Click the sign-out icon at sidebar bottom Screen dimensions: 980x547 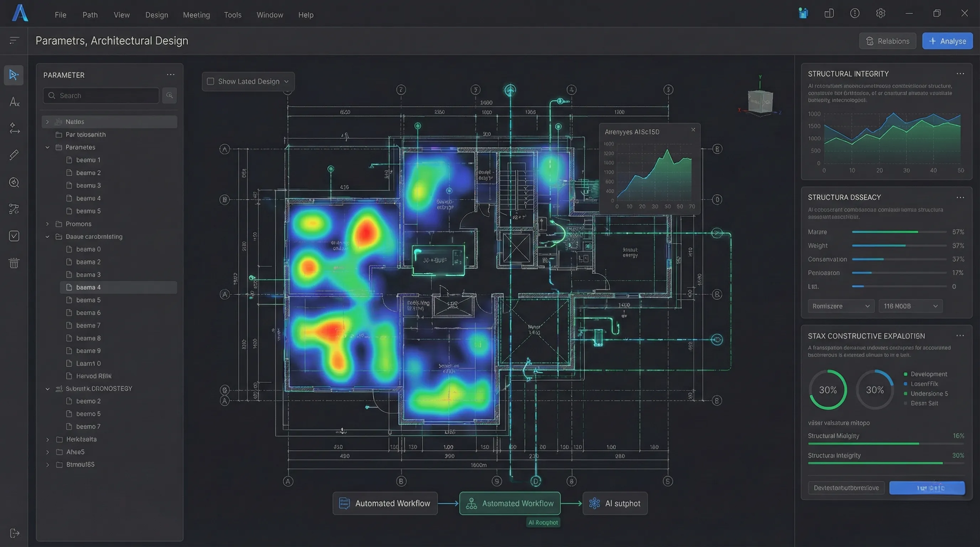point(14,533)
